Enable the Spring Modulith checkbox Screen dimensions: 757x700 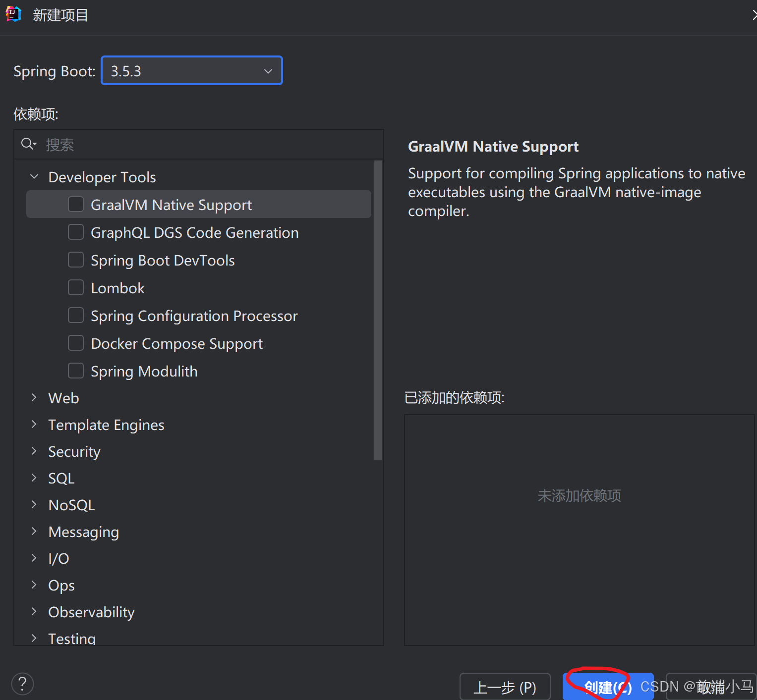pos(76,371)
